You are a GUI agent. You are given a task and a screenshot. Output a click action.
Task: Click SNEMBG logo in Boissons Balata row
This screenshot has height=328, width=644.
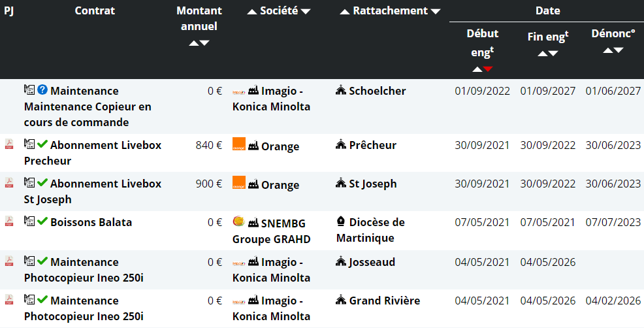pyautogui.click(x=238, y=221)
